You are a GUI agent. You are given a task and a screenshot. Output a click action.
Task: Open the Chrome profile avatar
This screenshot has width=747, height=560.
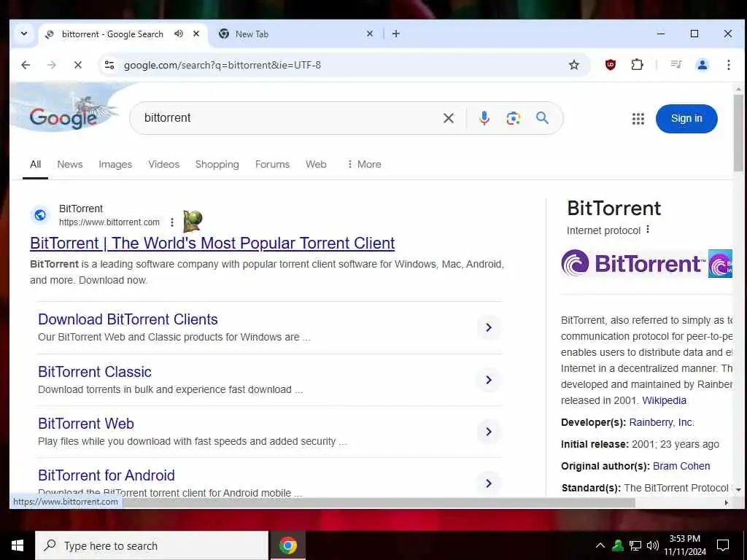pyautogui.click(x=703, y=65)
